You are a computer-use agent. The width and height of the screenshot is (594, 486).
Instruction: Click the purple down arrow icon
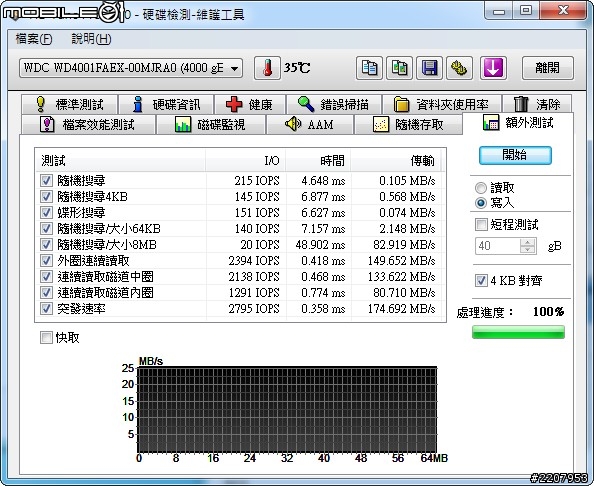(493, 68)
